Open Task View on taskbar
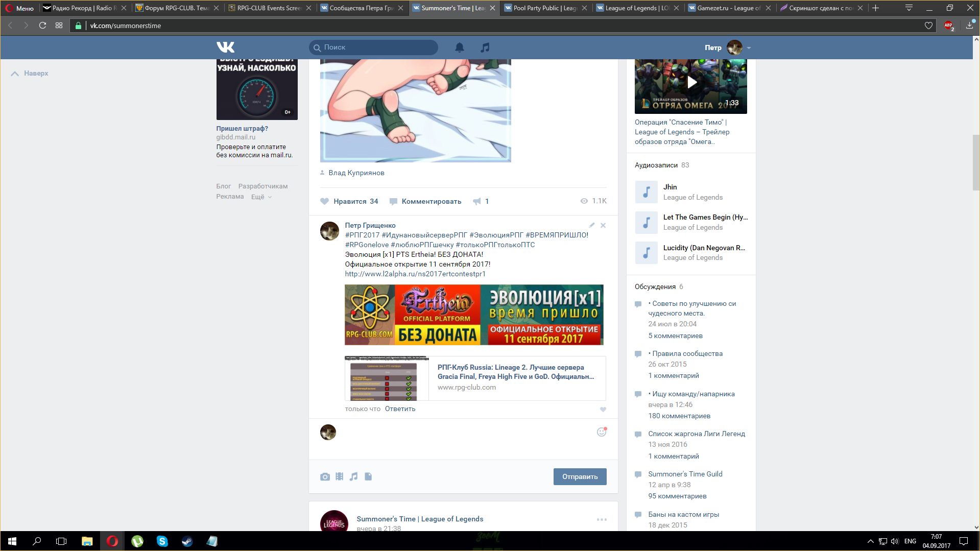Image resolution: width=980 pixels, height=551 pixels. [61, 541]
